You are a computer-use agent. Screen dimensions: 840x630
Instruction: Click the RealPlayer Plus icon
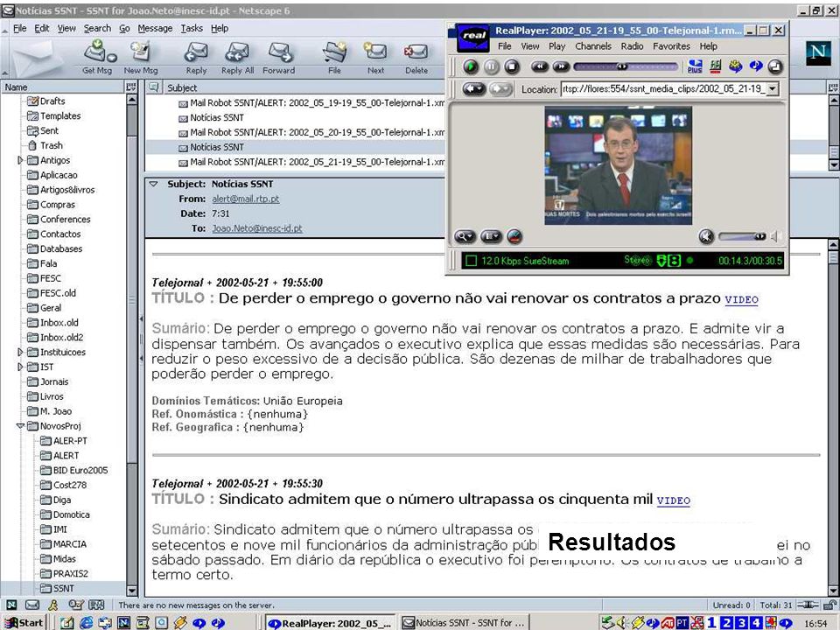(x=695, y=66)
